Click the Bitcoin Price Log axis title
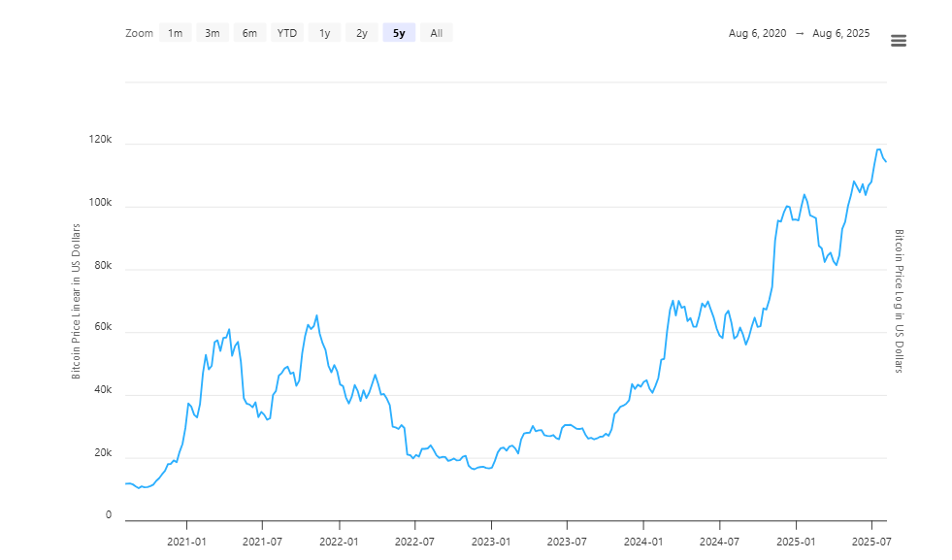The width and height of the screenshot is (952, 560). (x=900, y=301)
